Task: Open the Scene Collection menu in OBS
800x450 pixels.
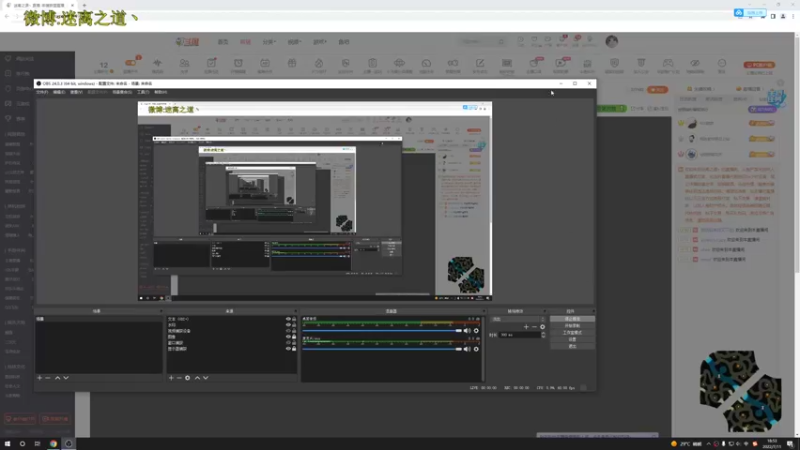Action: pyautogui.click(x=122, y=92)
